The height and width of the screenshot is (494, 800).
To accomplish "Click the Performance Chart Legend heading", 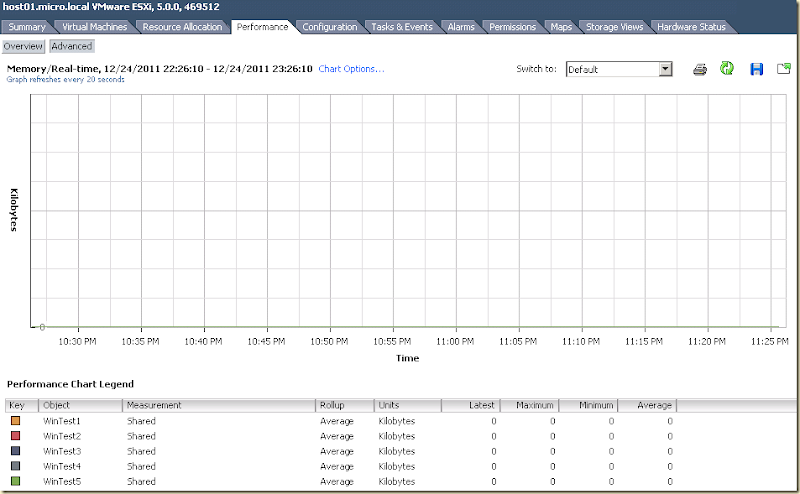I will coord(70,384).
